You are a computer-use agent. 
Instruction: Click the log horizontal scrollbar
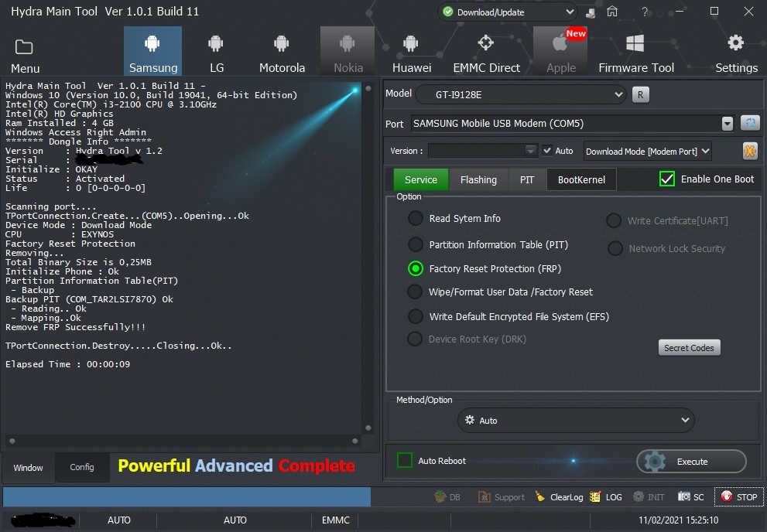coord(183,441)
